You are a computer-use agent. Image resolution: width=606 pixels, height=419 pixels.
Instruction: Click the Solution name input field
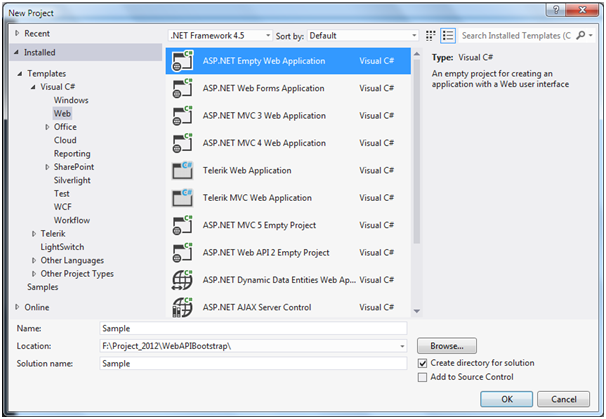(253, 364)
